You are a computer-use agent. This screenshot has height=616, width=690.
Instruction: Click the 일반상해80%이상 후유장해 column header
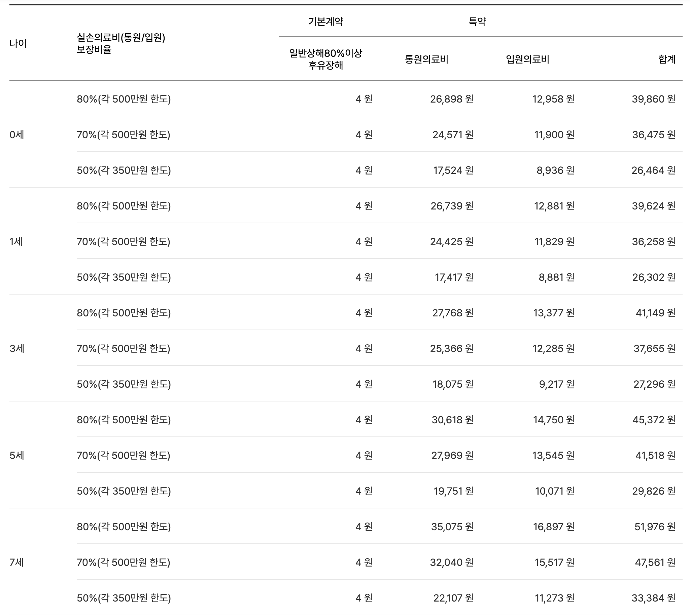coord(325,59)
